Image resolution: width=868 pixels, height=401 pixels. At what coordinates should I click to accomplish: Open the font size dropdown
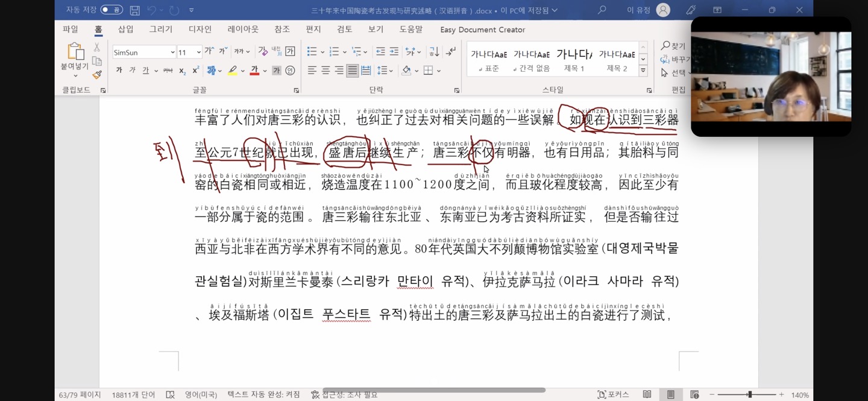(198, 52)
